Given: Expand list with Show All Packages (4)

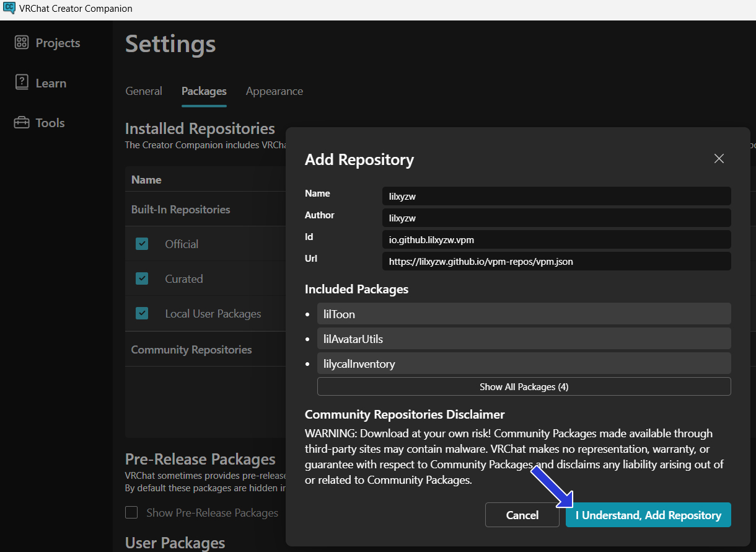Looking at the screenshot, I should point(524,386).
